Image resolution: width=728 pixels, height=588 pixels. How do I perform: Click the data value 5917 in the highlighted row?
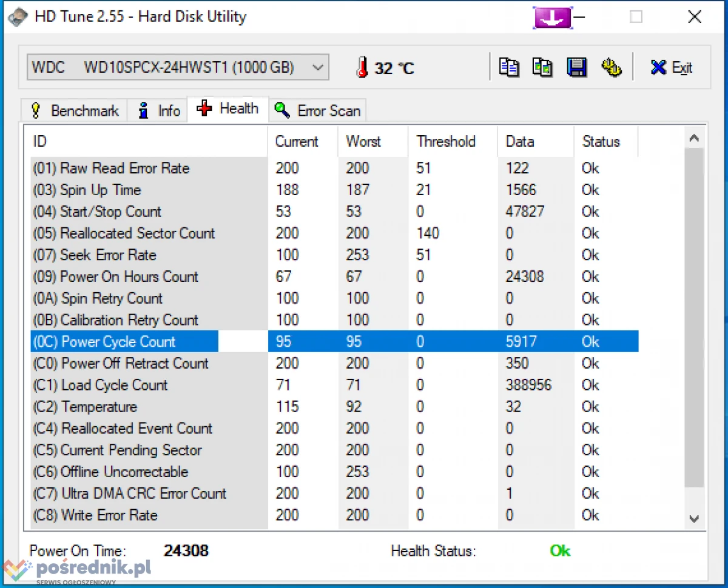click(521, 342)
